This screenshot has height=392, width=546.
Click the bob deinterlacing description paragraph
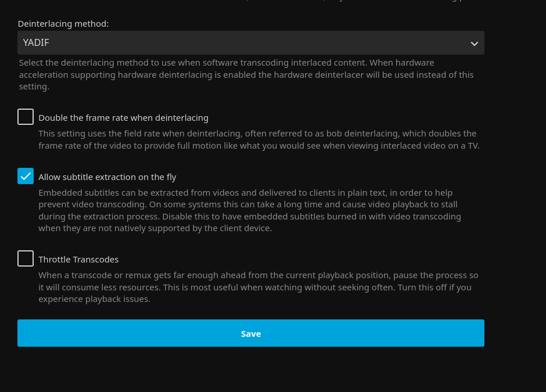258,140
